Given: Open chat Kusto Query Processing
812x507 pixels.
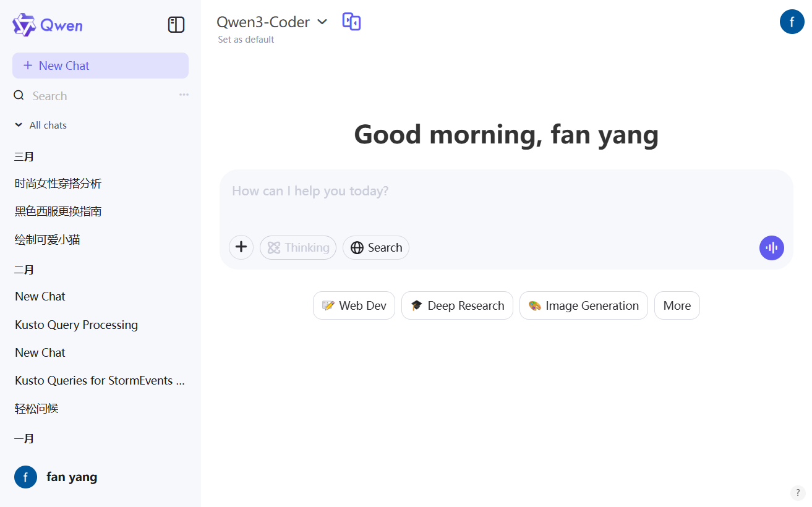Looking at the screenshot, I should coord(76,325).
